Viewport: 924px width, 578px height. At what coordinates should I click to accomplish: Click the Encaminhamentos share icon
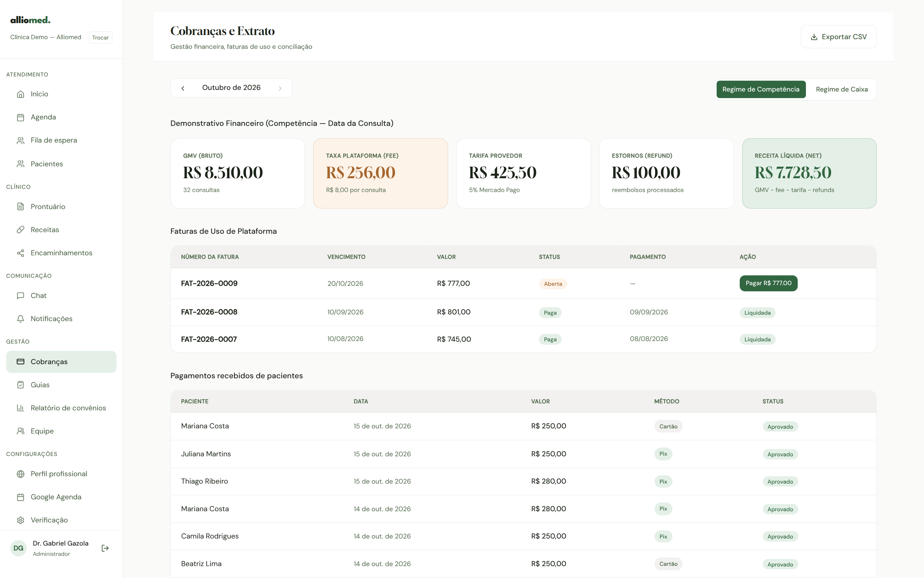tap(21, 253)
